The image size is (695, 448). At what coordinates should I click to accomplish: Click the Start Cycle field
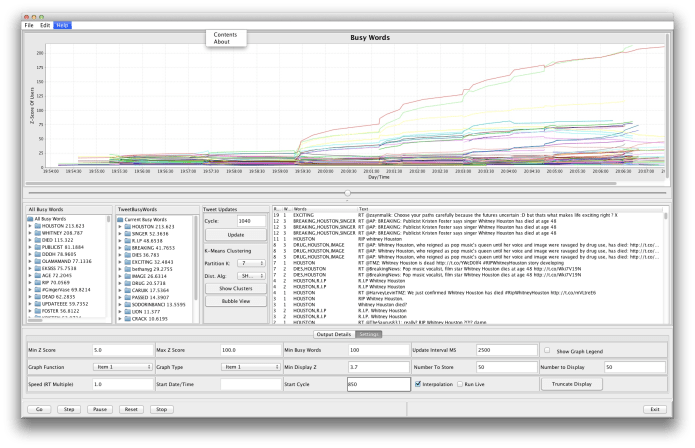pyautogui.click(x=379, y=384)
